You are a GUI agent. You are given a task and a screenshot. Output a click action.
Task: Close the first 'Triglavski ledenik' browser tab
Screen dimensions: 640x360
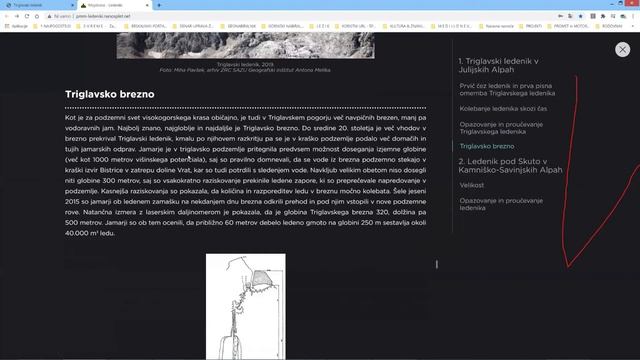point(72,5)
